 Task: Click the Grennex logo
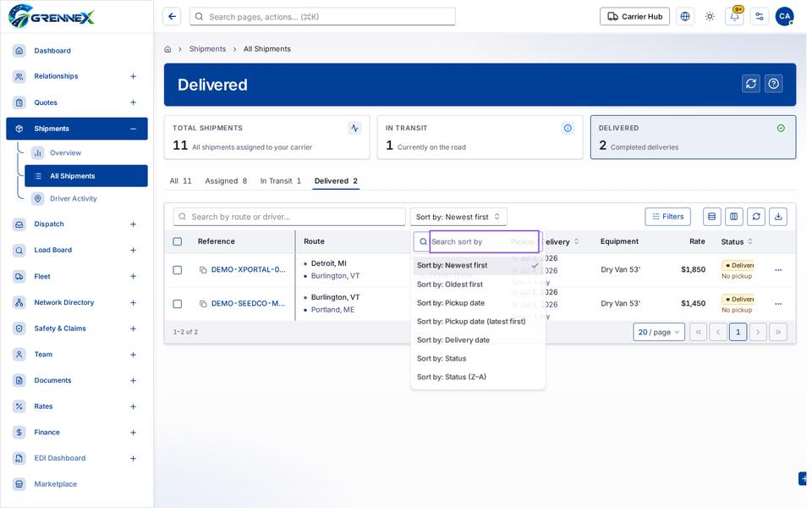52,16
